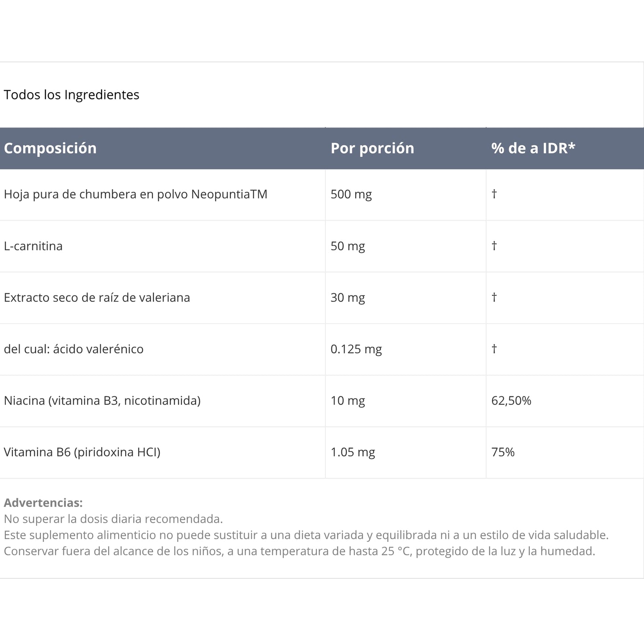The image size is (644, 644).
Task: Click the "Todos los Ingredientes" heading
Action: (x=71, y=95)
